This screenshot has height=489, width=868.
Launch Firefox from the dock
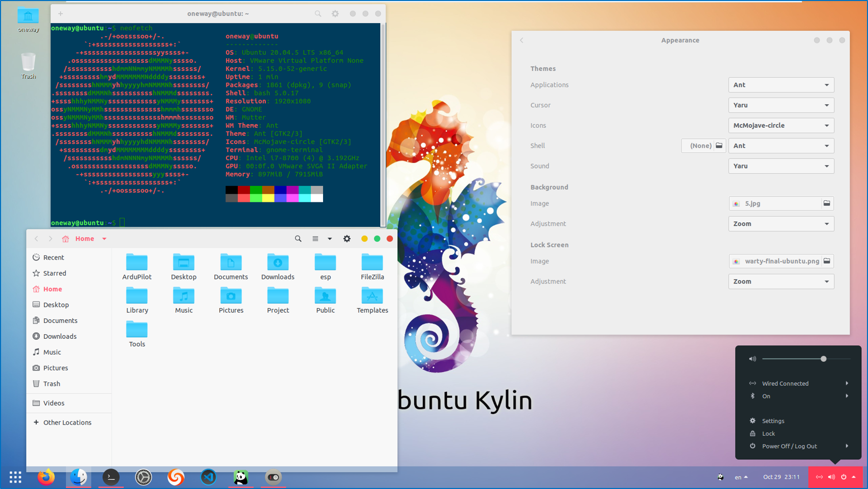tap(46, 477)
